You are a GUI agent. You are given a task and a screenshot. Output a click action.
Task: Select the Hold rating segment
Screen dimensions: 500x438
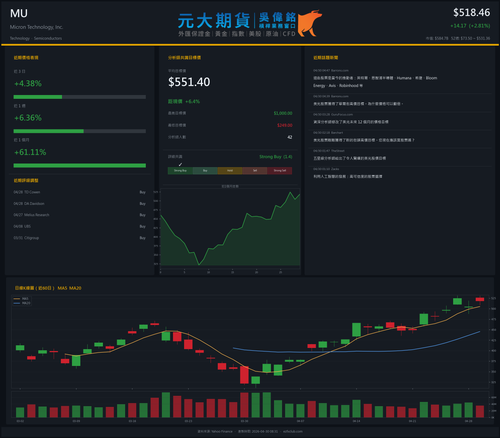coord(230,171)
